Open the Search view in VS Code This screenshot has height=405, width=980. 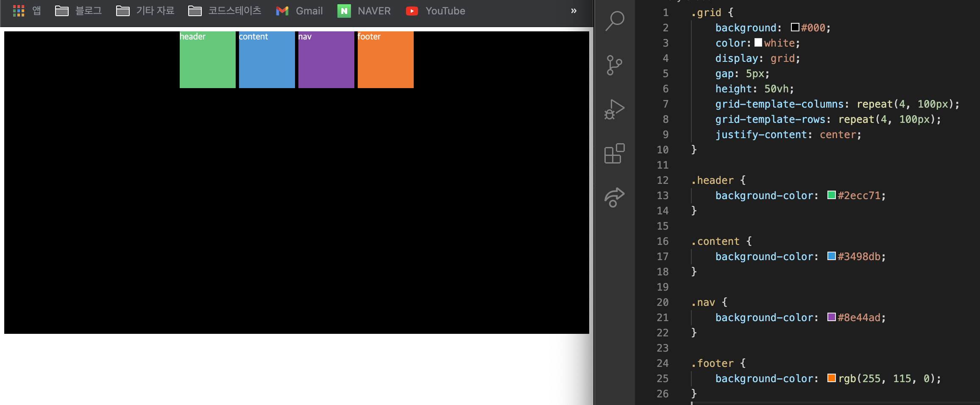[615, 21]
